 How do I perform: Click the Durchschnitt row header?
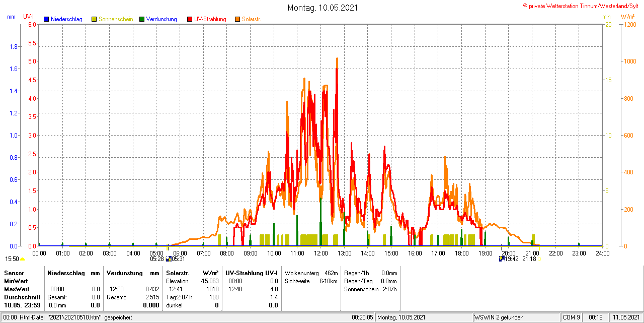click(22, 297)
